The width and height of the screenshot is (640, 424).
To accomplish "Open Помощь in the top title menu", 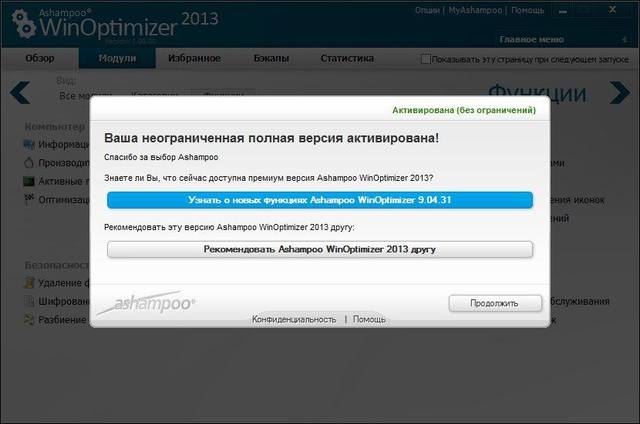I will pos(527,10).
